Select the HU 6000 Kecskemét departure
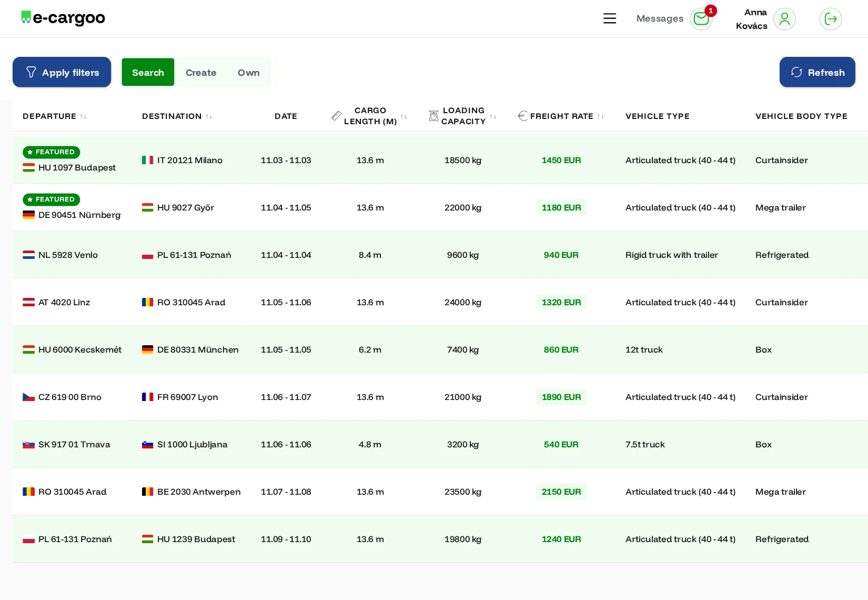 72,349
